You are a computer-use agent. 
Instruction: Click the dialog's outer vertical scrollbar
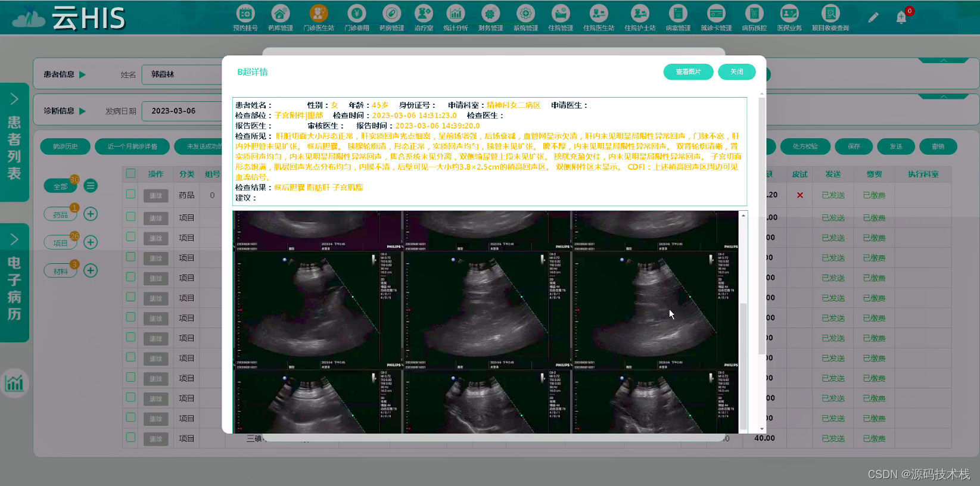click(x=761, y=226)
